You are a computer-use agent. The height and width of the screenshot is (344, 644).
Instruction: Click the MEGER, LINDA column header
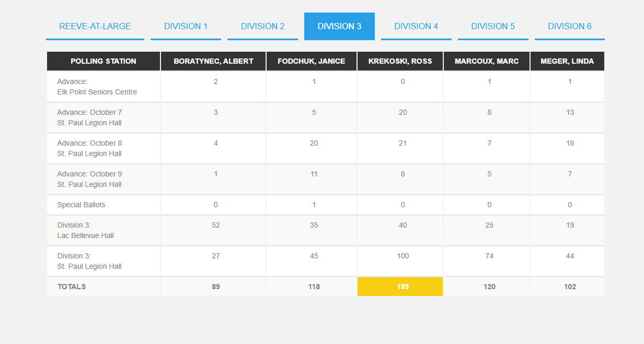[x=568, y=61]
